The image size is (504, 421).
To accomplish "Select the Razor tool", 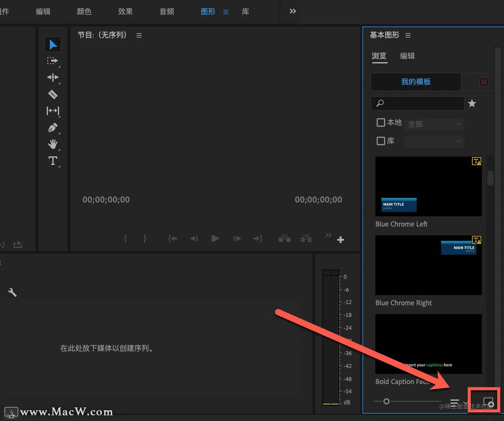I will tap(53, 94).
